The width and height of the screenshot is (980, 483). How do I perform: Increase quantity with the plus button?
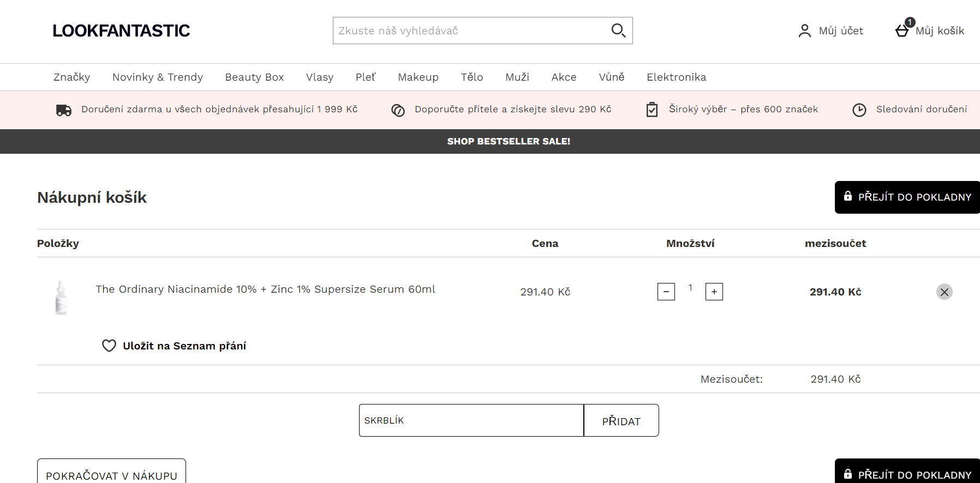[714, 292]
